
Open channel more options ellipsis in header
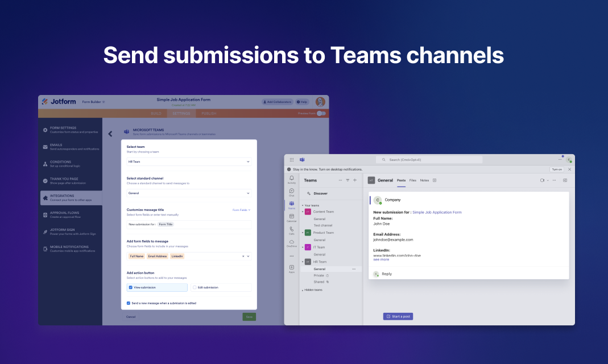(555, 180)
